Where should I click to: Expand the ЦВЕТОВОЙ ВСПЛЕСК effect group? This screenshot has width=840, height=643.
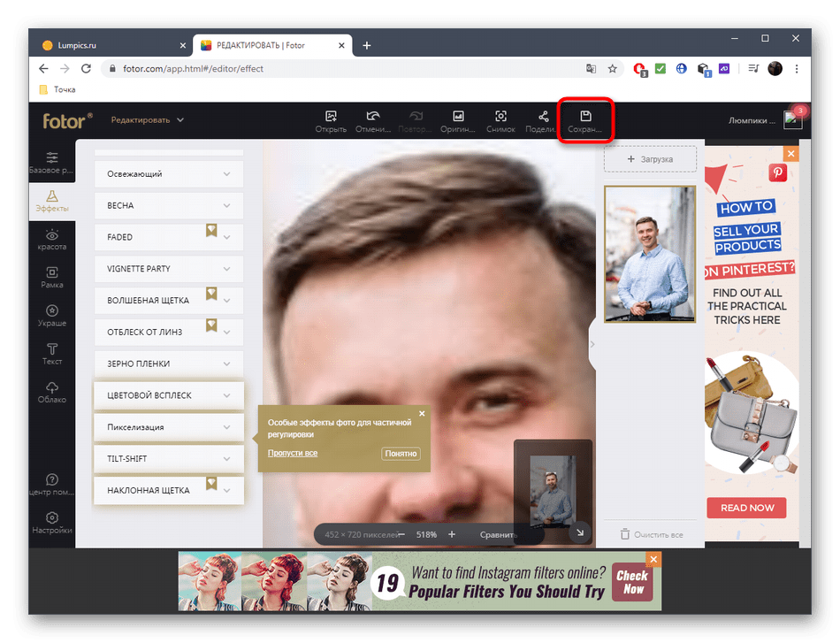(x=169, y=395)
